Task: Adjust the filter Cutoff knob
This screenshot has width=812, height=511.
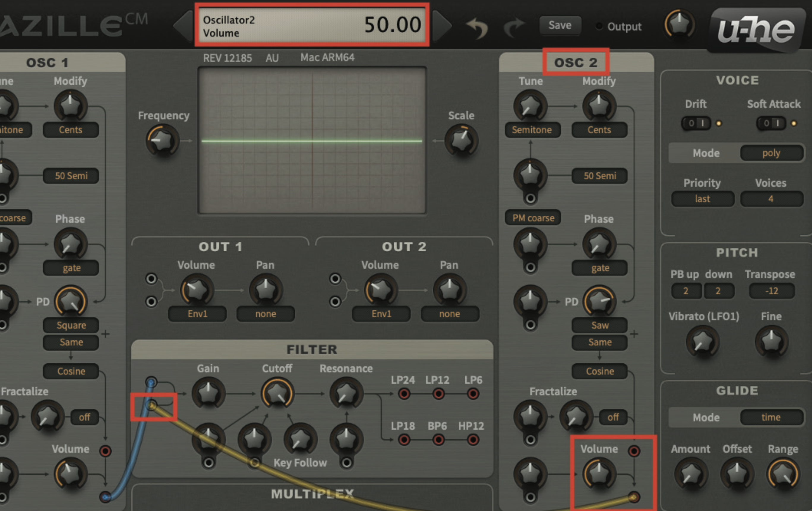Action: (277, 393)
